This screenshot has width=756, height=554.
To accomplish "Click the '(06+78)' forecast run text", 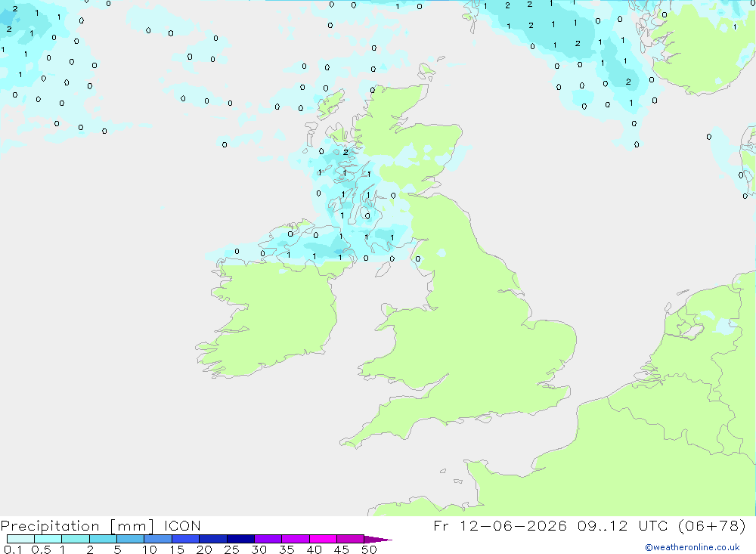I will 711,525.
